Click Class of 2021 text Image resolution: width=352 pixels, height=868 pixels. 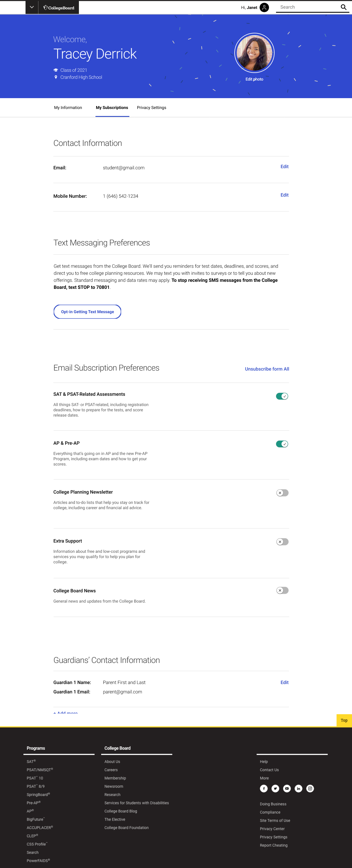point(74,70)
